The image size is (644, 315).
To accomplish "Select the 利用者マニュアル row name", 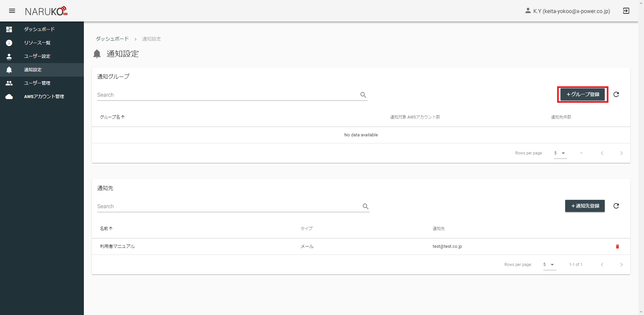I will click(117, 246).
